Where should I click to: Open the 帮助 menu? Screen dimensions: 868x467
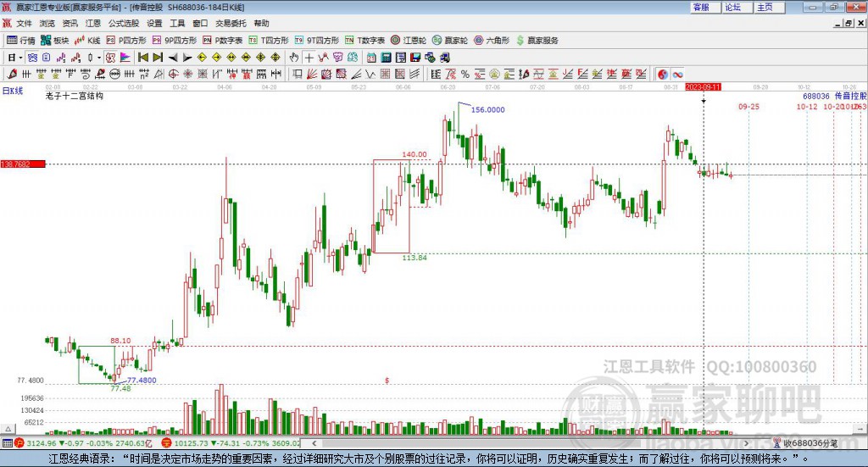pos(261,23)
